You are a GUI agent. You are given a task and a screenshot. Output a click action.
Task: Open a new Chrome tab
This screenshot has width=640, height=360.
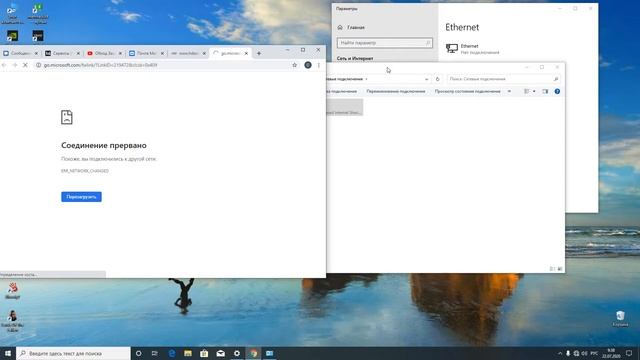coord(259,53)
